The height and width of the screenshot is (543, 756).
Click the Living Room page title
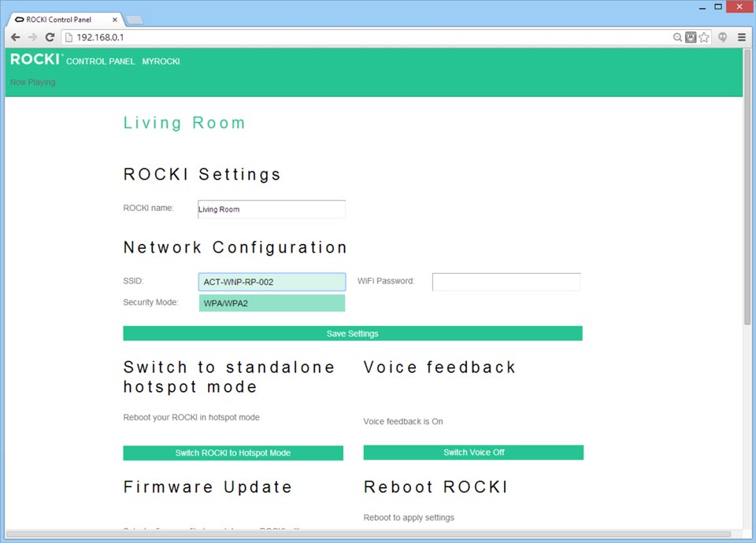click(184, 123)
